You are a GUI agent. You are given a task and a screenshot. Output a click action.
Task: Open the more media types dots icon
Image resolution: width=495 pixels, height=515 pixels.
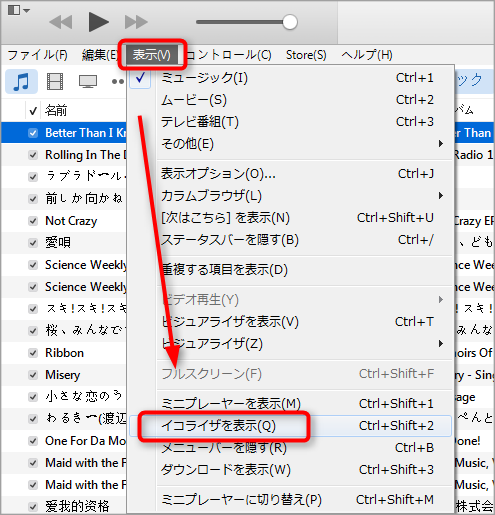pyautogui.click(x=118, y=81)
